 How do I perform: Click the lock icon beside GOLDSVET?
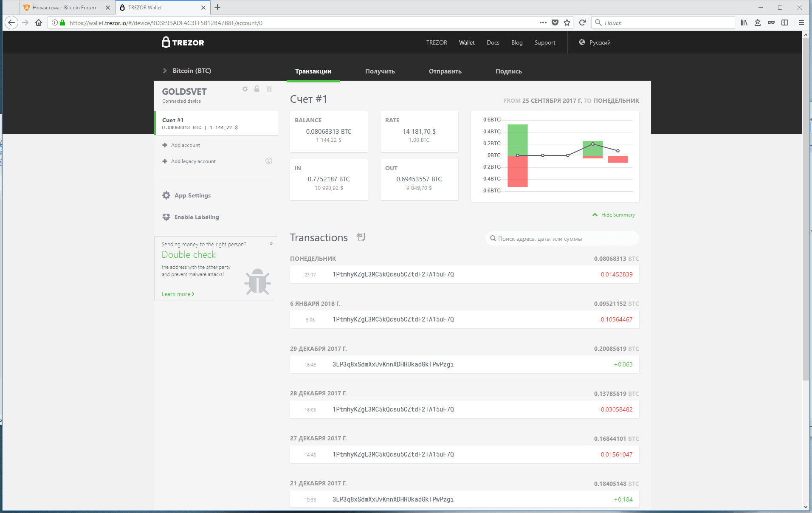(257, 89)
